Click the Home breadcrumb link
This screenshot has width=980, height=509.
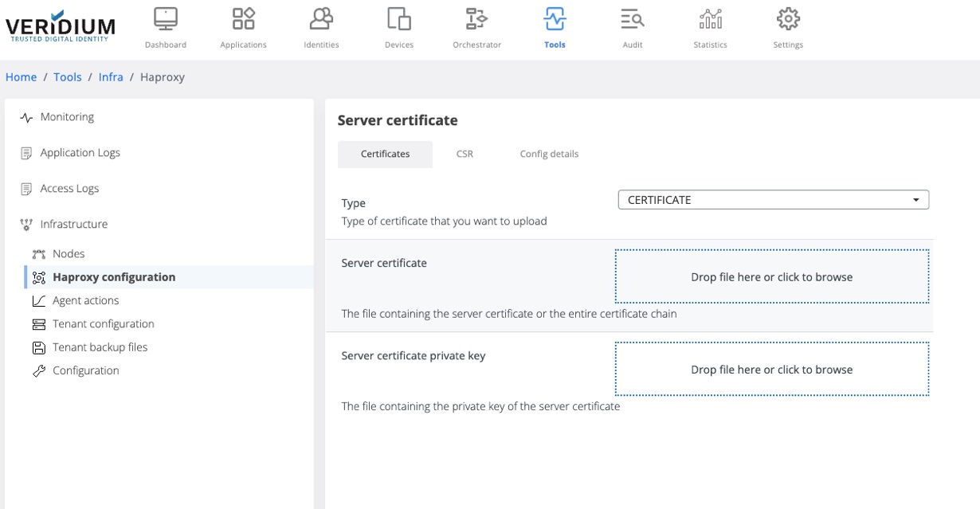[x=21, y=77]
